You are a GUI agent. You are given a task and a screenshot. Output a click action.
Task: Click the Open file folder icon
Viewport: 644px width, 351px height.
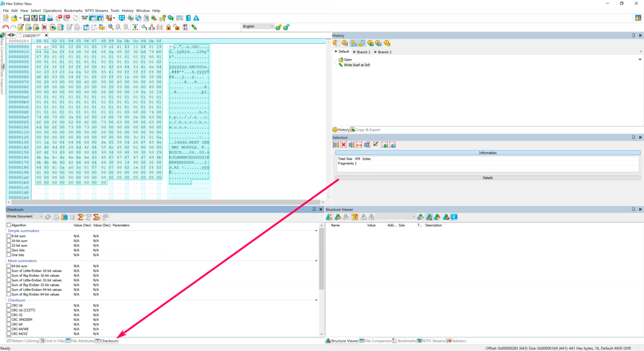tap(14, 18)
